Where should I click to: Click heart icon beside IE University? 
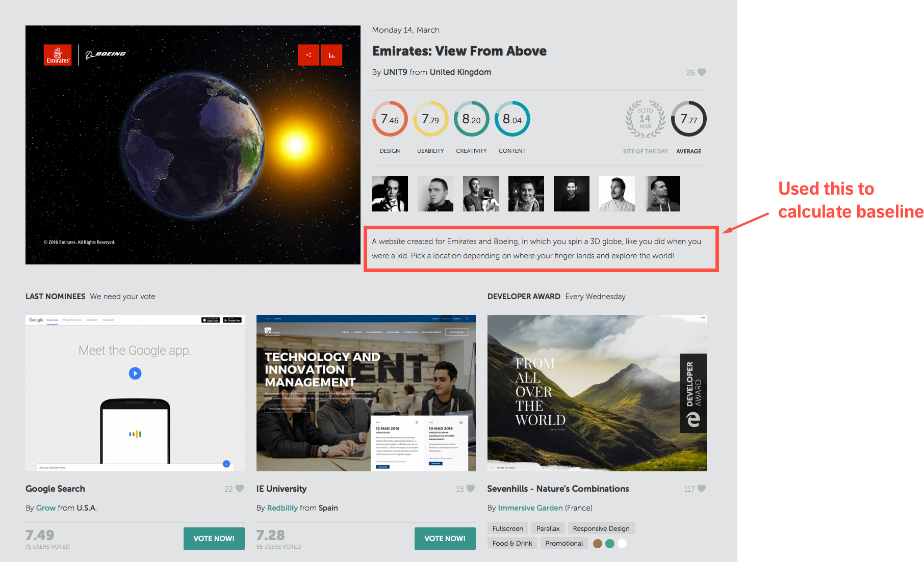pyautogui.click(x=471, y=489)
